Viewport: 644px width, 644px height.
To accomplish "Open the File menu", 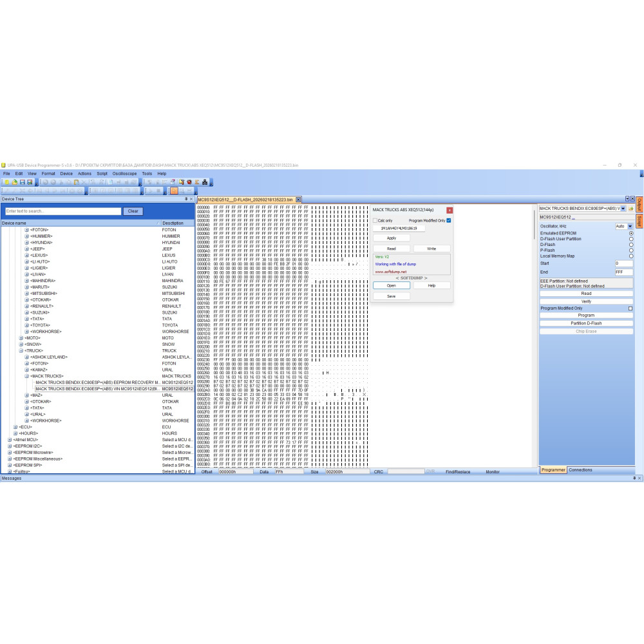I will tap(6, 174).
